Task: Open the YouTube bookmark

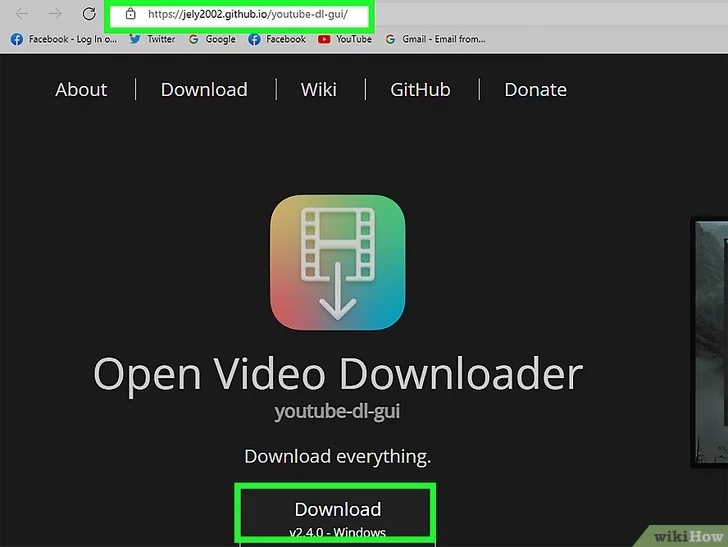Action: (x=344, y=39)
